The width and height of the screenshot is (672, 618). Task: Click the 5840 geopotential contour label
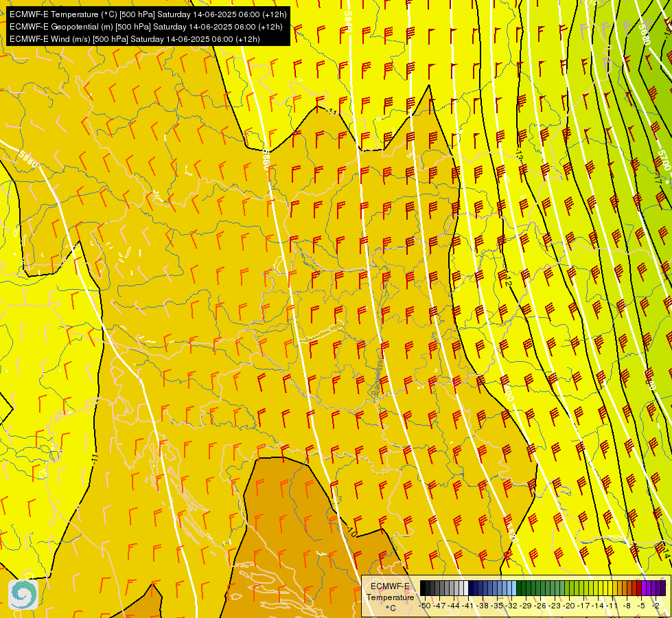coord(347,21)
